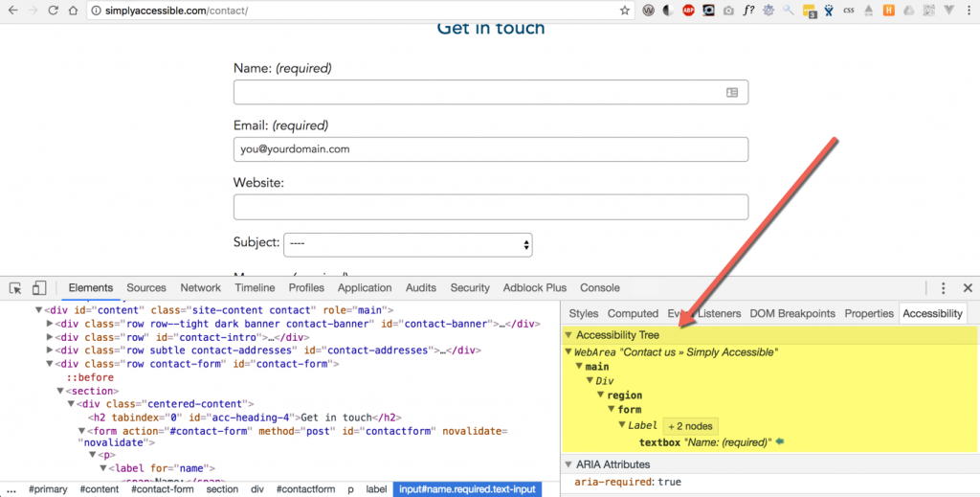
Task: Open the yellow extension with badge 3
Action: pos(810,11)
